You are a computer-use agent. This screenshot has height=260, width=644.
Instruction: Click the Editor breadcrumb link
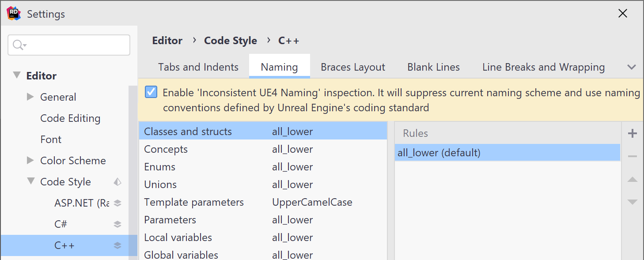coord(167,40)
